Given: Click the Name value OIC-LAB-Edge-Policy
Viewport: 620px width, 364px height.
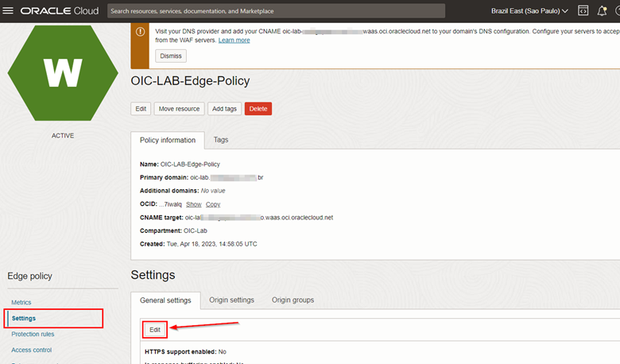Looking at the screenshot, I should (190, 165).
